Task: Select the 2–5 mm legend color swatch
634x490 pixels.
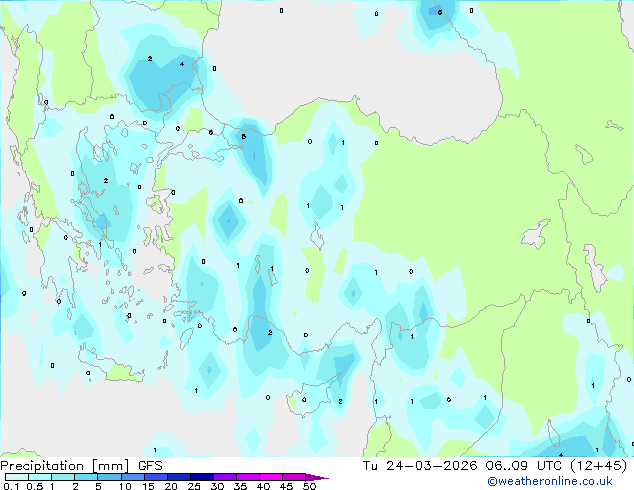Action: (x=86, y=477)
